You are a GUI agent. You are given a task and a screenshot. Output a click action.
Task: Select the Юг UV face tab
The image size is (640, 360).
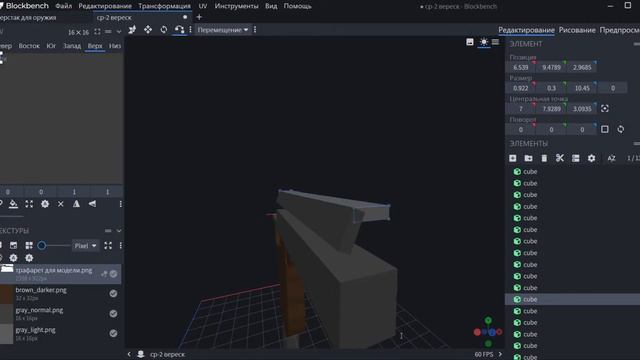[51, 46]
